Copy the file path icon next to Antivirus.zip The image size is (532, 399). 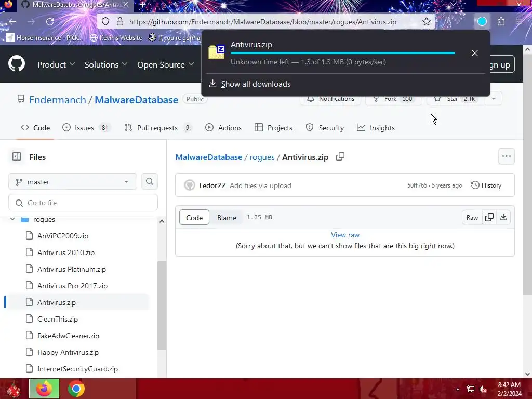340,157
